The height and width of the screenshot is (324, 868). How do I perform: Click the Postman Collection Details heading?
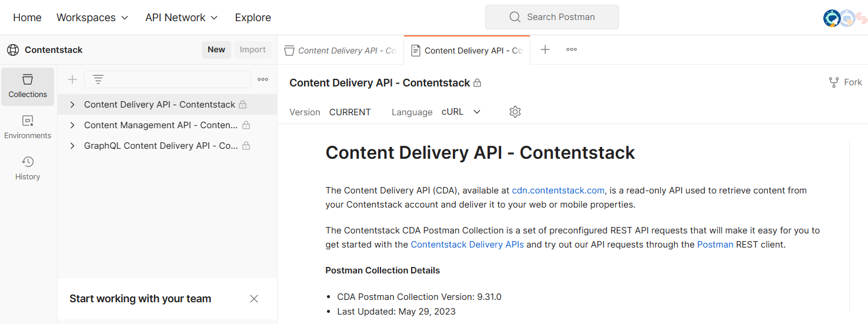pyautogui.click(x=383, y=270)
